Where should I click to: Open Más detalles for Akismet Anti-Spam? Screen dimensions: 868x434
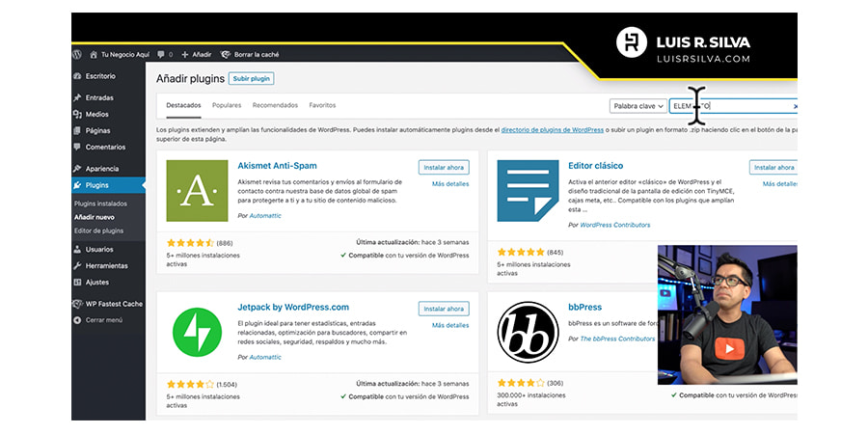pos(450,184)
